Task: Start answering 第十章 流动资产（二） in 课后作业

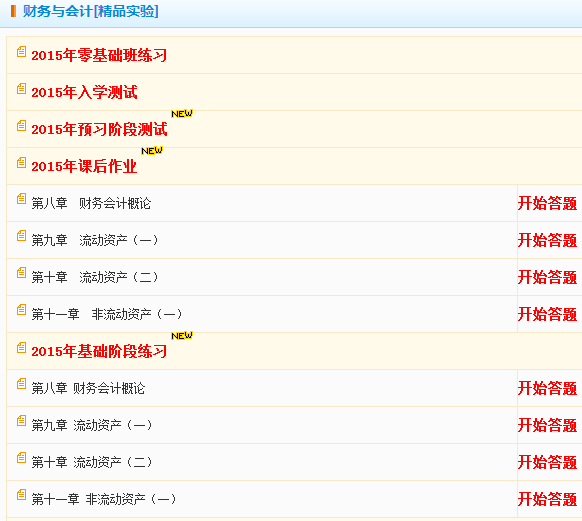Action: coord(547,277)
